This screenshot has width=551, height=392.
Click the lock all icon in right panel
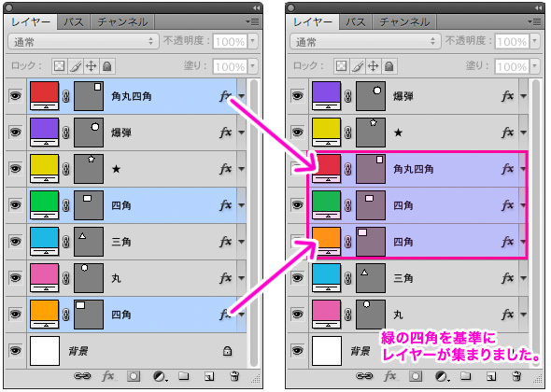(389, 66)
